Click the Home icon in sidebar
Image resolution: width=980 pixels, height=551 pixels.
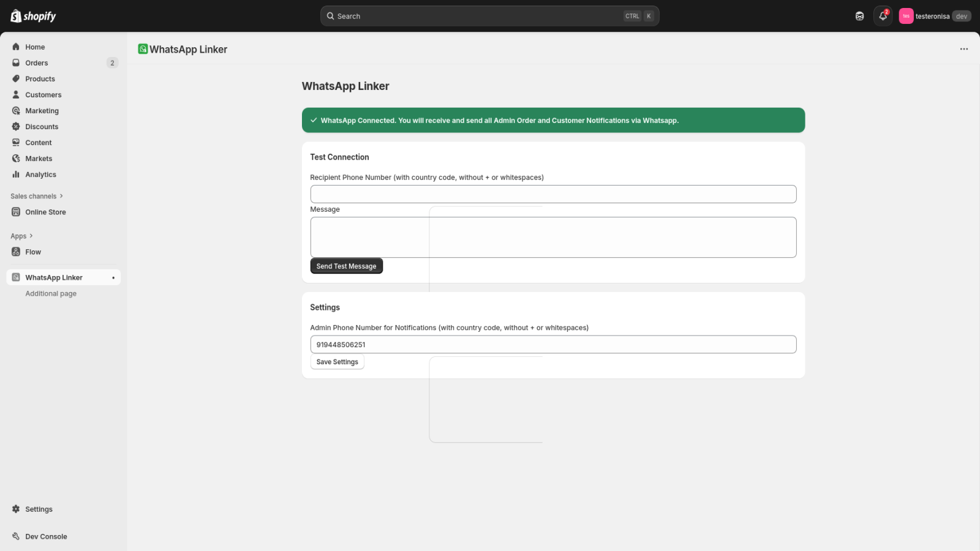click(x=16, y=47)
